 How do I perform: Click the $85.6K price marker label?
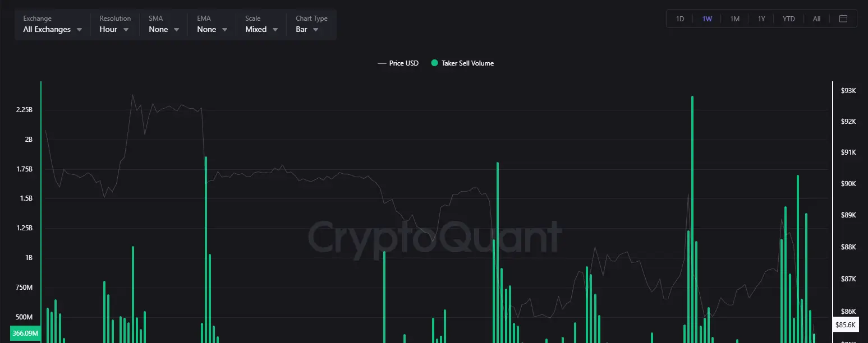(x=846, y=325)
